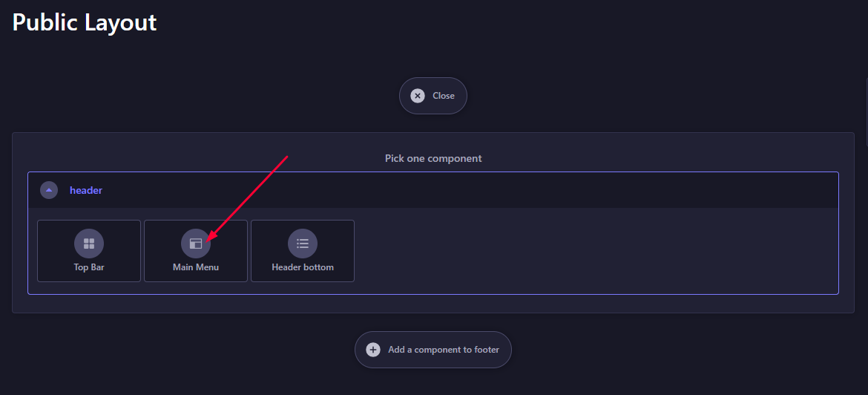Click the X icon inside the Close button
The height and width of the screenshot is (395, 868).
click(x=418, y=96)
